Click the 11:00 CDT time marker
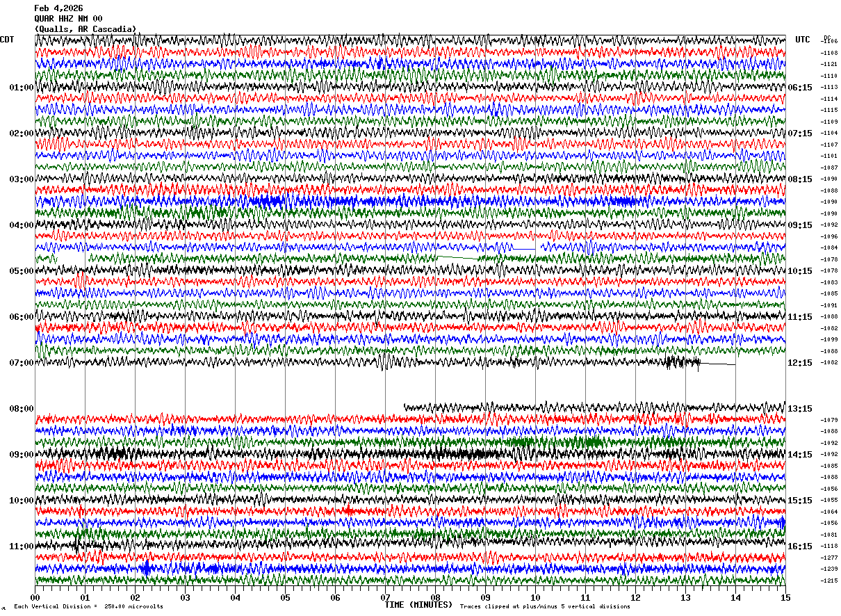Image resolution: width=841 pixels, height=616 pixels. point(21,546)
